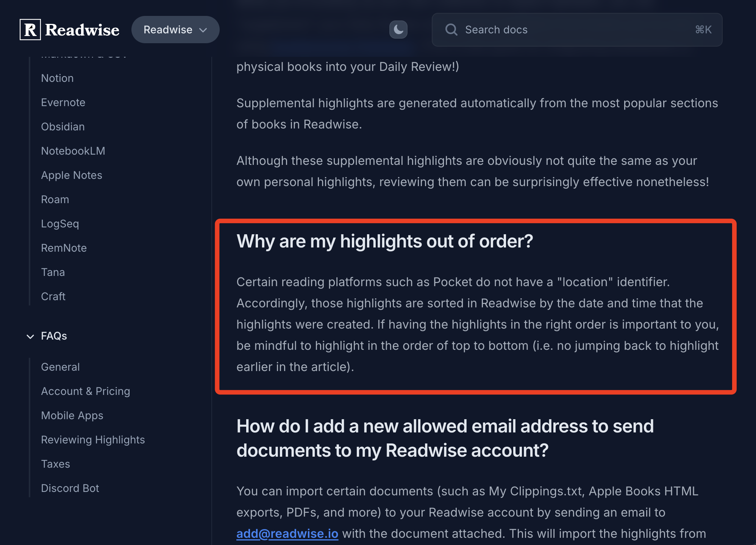
Task: Click the ⌘K shortcut hint
Action: [x=703, y=30]
